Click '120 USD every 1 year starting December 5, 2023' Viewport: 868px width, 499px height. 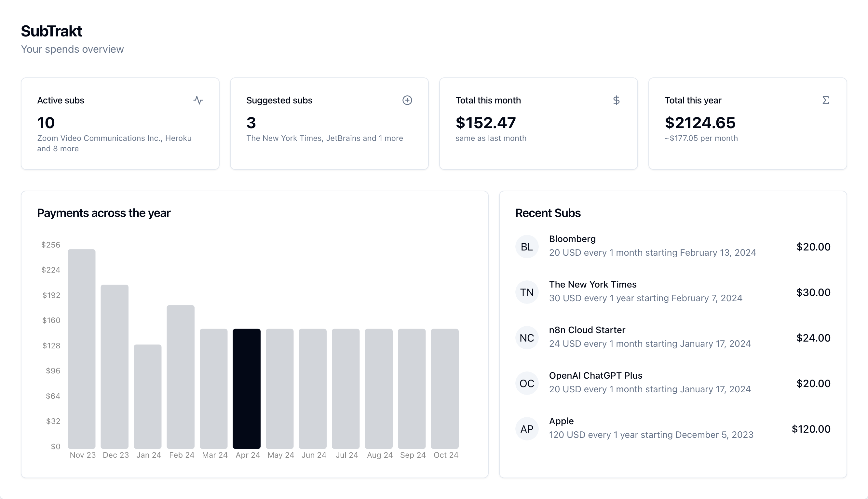tap(651, 435)
